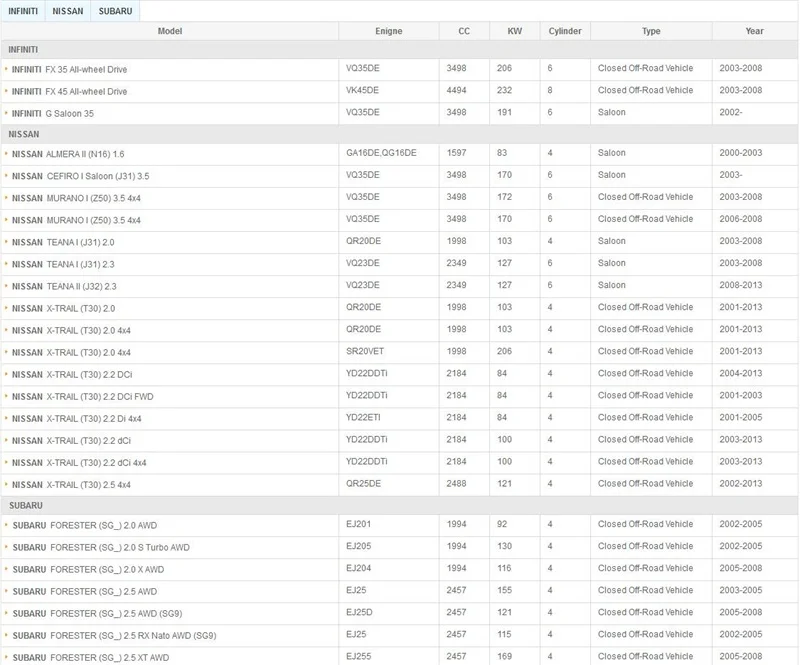Open INFINITI FX 45 All-wheel Drive
This screenshot has width=800, height=665.
pyautogui.click(x=69, y=91)
